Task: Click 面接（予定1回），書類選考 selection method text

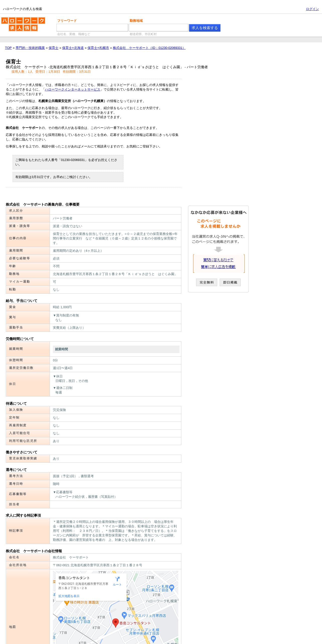Action: coord(73,476)
